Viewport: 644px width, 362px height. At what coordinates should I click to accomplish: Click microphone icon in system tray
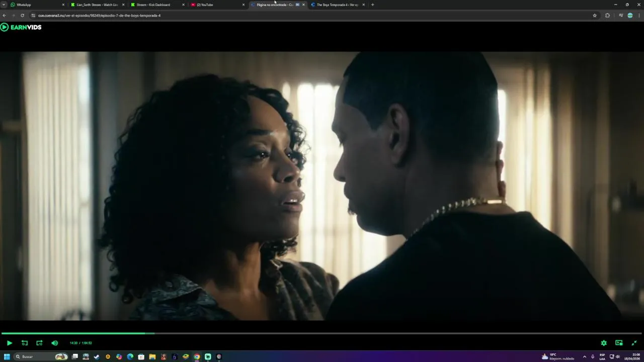[x=593, y=356]
